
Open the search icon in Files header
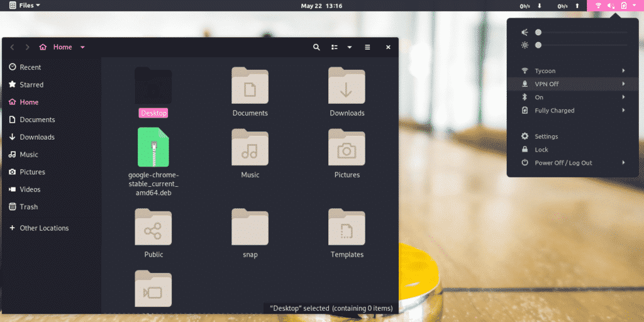click(316, 47)
